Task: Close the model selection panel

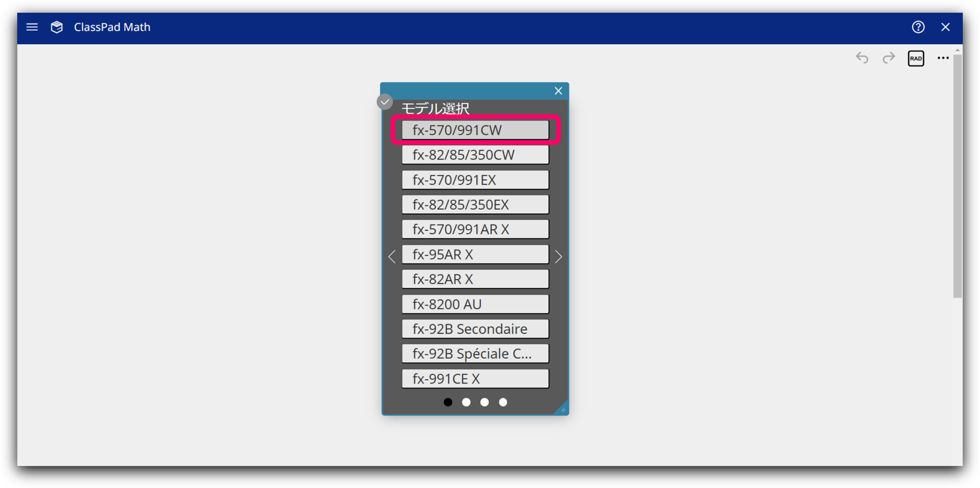Action: (558, 91)
